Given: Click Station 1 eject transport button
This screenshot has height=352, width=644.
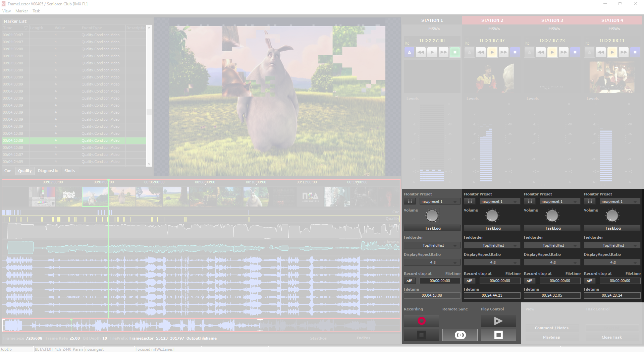Looking at the screenshot, I should (409, 52).
